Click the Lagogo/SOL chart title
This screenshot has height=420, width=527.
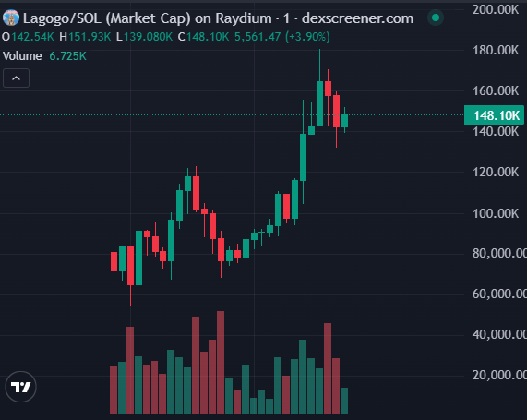(x=218, y=18)
